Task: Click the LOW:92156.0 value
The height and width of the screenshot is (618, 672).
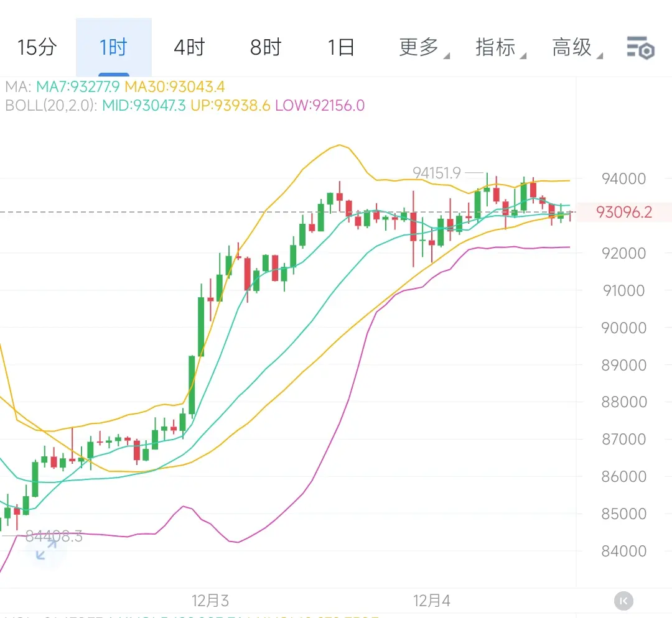Action: [320, 105]
